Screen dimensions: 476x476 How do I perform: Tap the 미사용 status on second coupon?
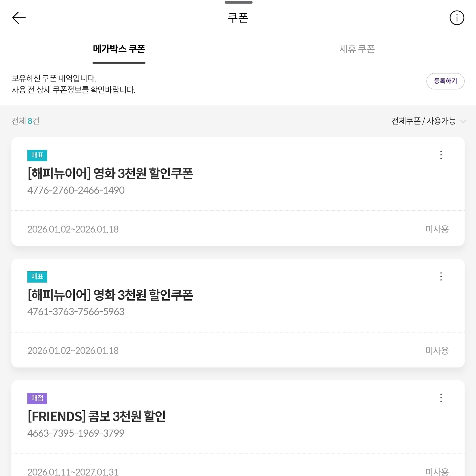point(437,351)
